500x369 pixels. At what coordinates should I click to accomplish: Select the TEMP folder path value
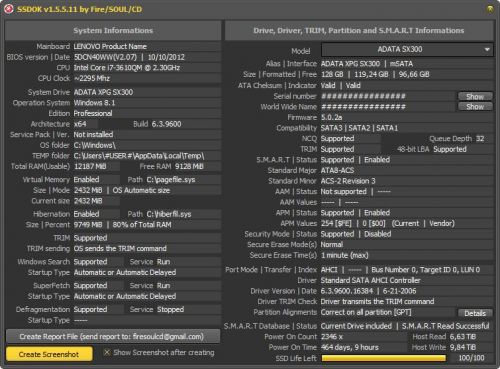click(x=139, y=156)
